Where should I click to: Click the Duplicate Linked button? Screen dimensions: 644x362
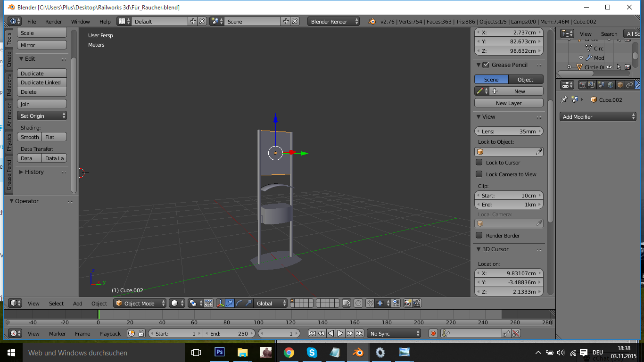point(41,82)
